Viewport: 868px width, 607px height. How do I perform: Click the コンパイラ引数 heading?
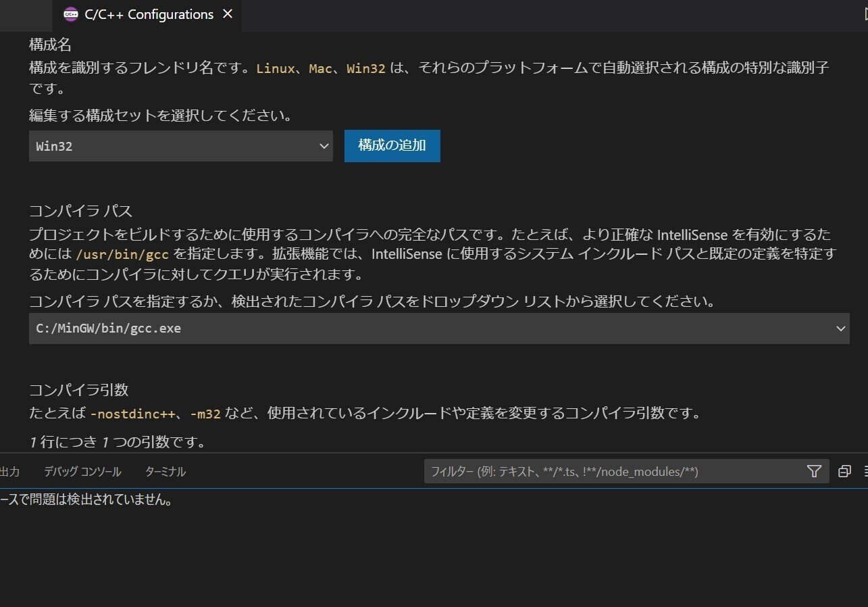79,390
